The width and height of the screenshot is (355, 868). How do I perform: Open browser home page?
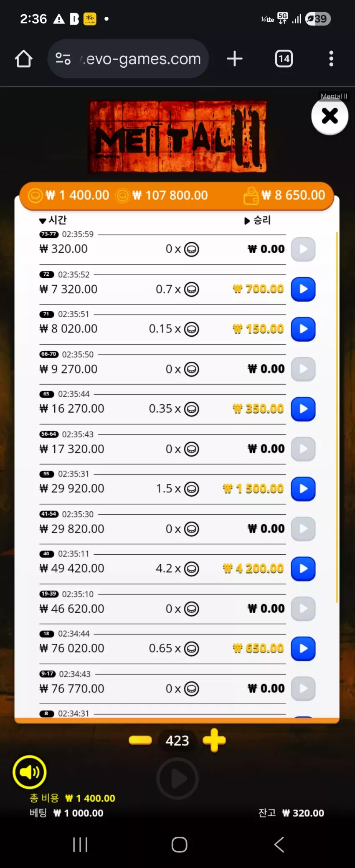[24, 59]
